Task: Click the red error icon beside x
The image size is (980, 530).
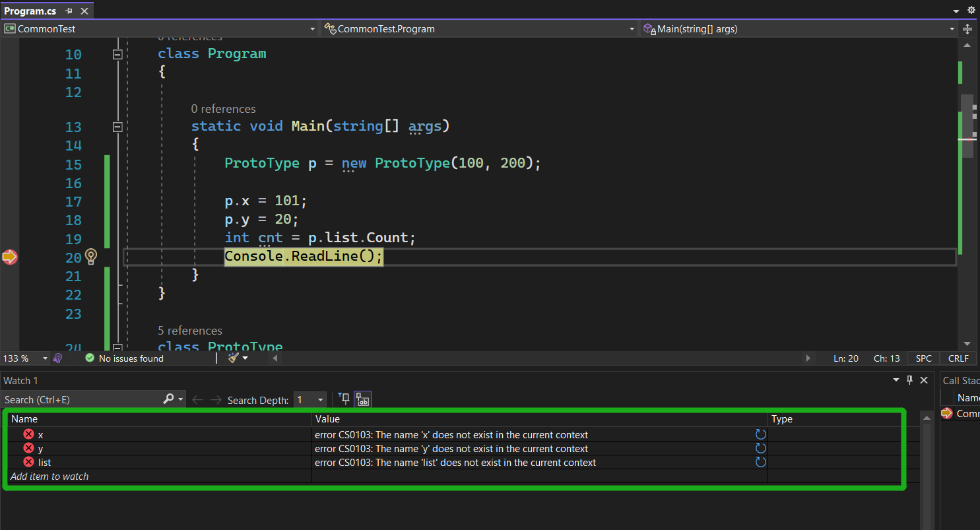Action: (x=29, y=434)
